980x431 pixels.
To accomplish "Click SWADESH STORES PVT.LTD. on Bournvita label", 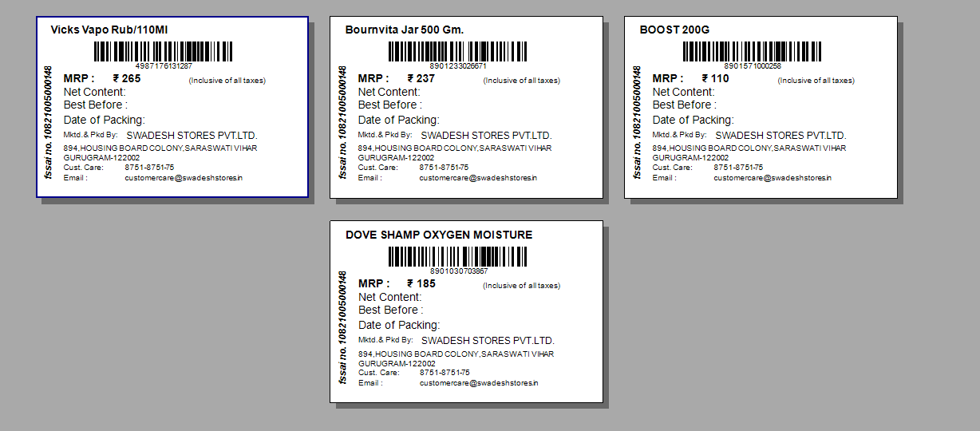I will click(x=486, y=136).
